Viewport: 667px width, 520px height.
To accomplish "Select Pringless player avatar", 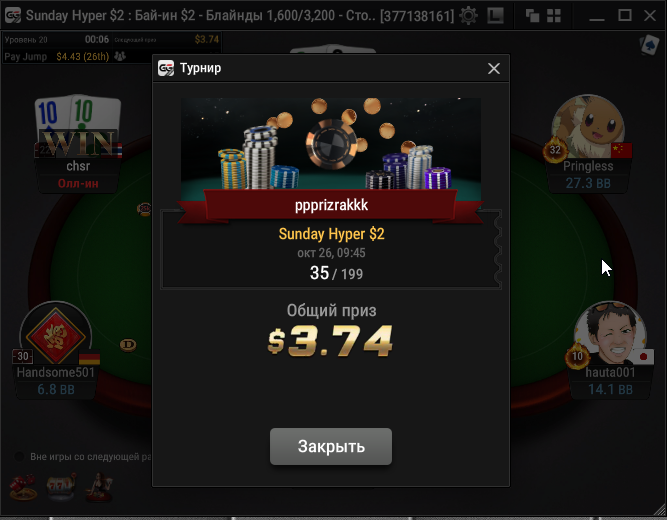I will click(588, 126).
